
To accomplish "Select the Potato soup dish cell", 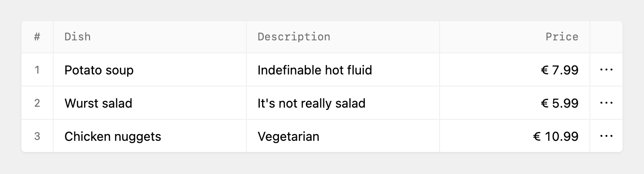I will coord(150,70).
